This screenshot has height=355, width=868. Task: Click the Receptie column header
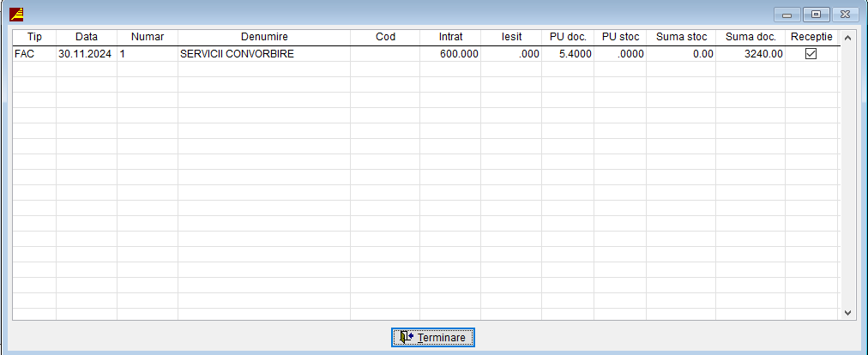(x=810, y=37)
